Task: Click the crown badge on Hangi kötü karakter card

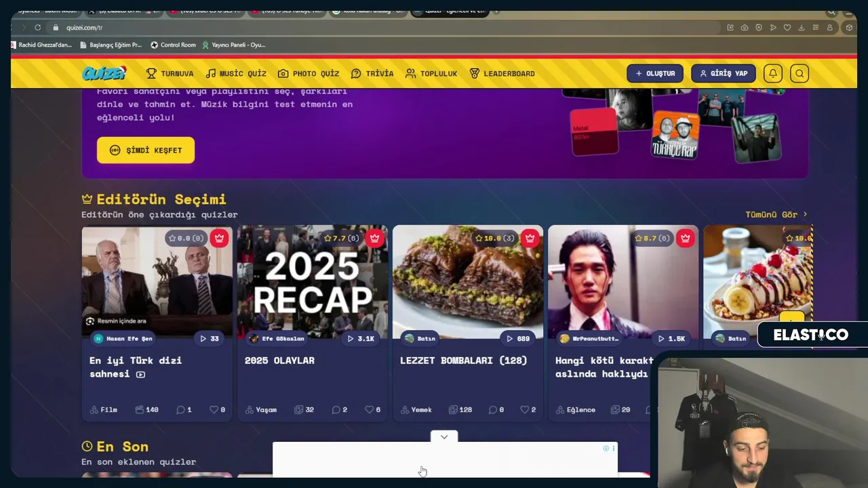Action: tap(686, 238)
